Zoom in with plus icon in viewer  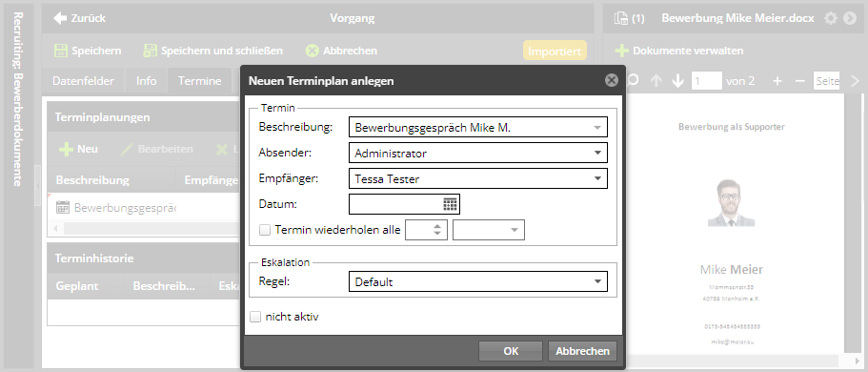coord(777,81)
